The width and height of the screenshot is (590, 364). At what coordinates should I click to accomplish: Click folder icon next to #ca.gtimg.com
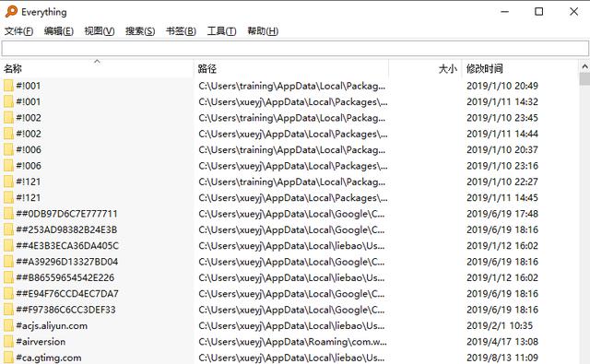pos(8,358)
